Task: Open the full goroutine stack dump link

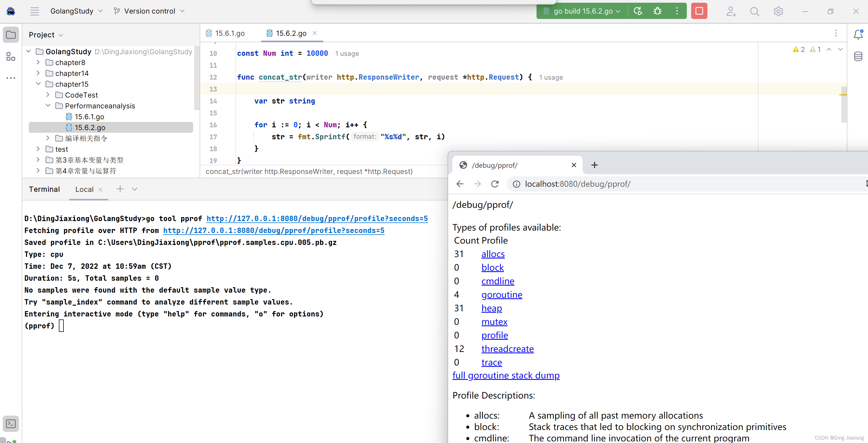Action: (x=506, y=375)
